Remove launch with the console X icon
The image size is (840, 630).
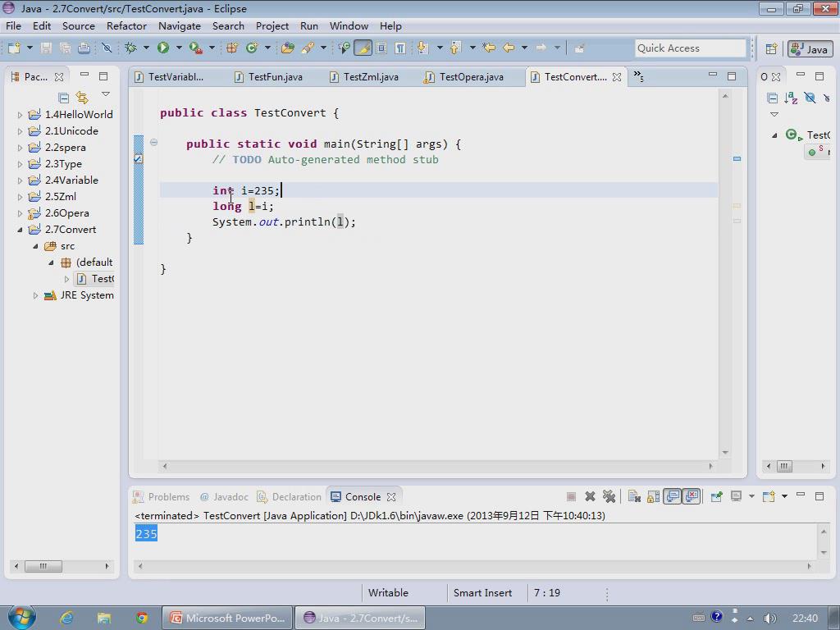(590, 496)
